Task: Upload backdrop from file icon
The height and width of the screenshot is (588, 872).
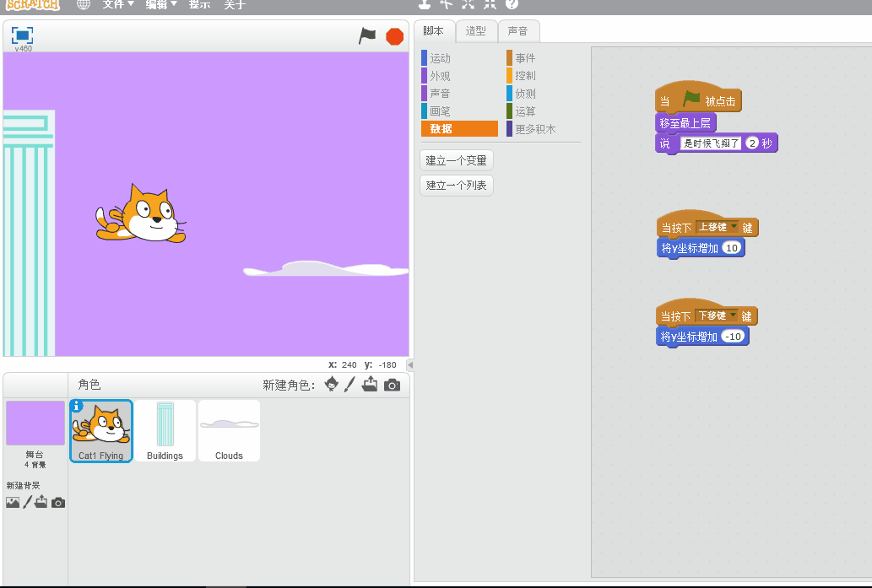Action: tap(41, 502)
